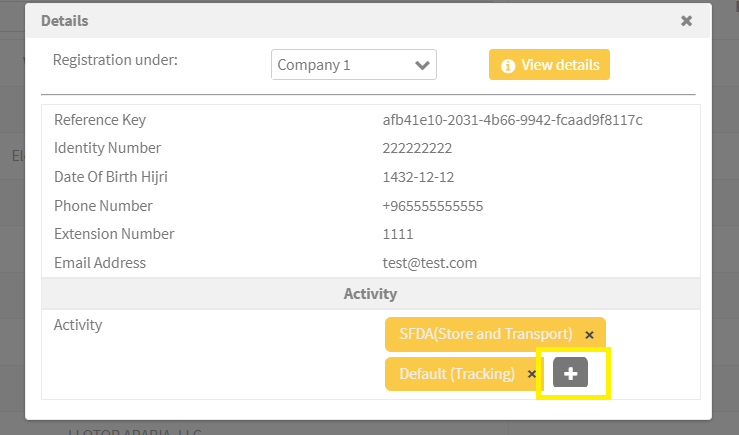Image resolution: width=739 pixels, height=435 pixels.
Task: Click the Hijri birth date 1432-12-12
Action: click(418, 177)
